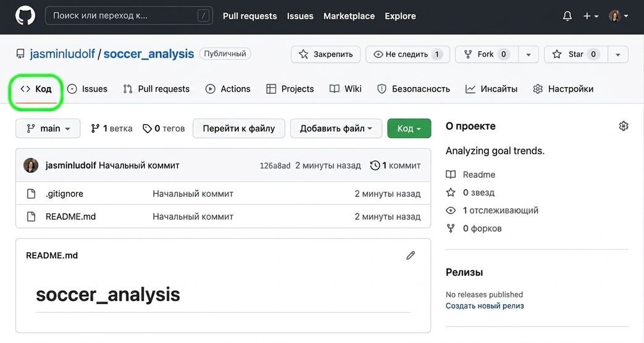Switch to the Код tab
Viewport: 644px width, 343px height.
(x=36, y=89)
